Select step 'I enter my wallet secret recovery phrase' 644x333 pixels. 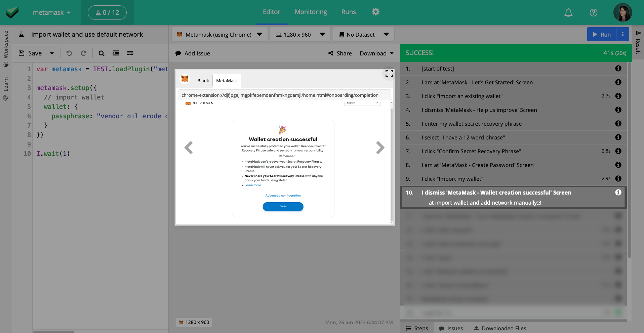513,124
